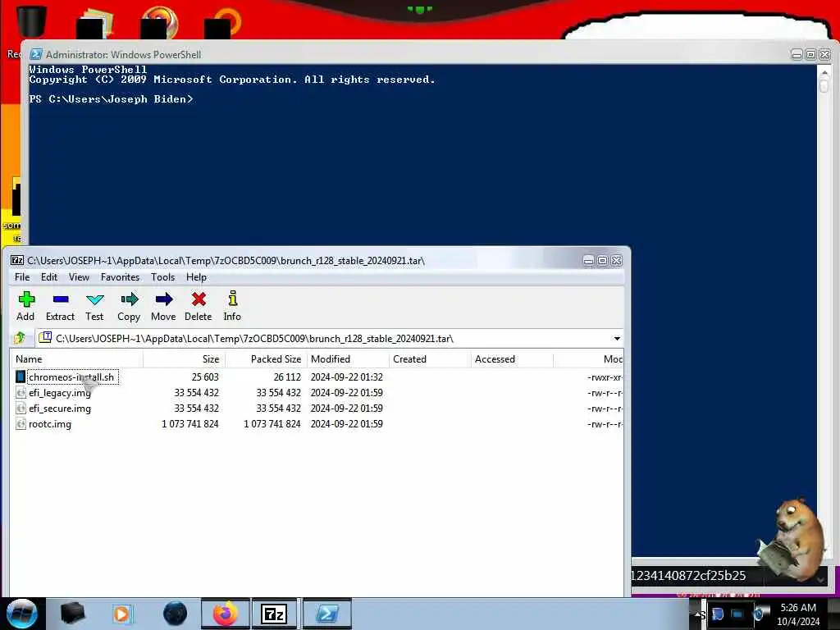The height and width of the screenshot is (630, 840).
Task: Click the efi_secure.img file icon
Action: coord(21,409)
